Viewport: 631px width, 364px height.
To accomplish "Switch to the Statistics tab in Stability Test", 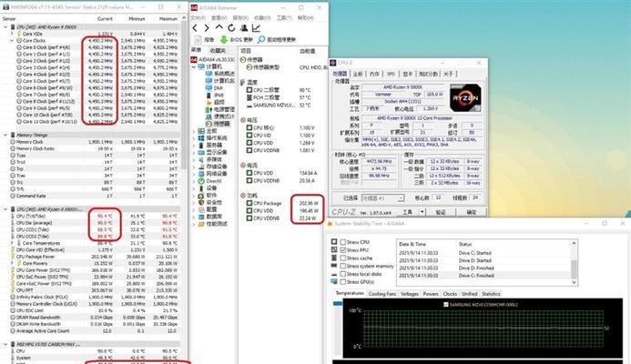I will click(x=491, y=294).
